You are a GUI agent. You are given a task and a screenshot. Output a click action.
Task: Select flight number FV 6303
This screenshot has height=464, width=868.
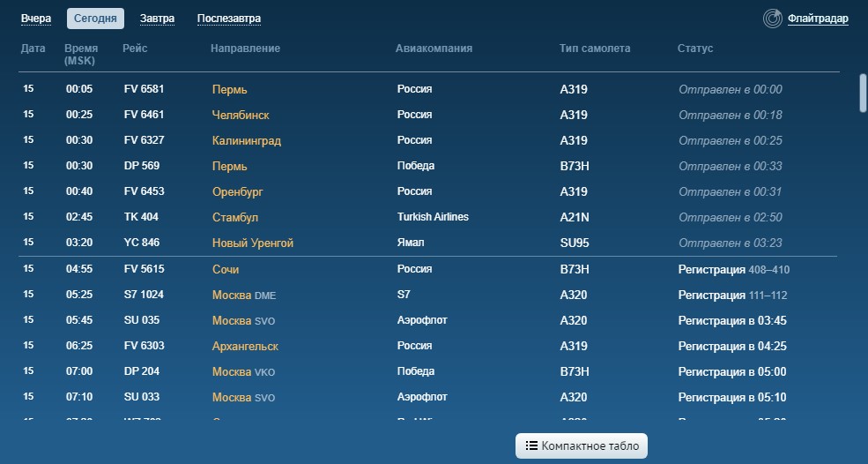144,345
